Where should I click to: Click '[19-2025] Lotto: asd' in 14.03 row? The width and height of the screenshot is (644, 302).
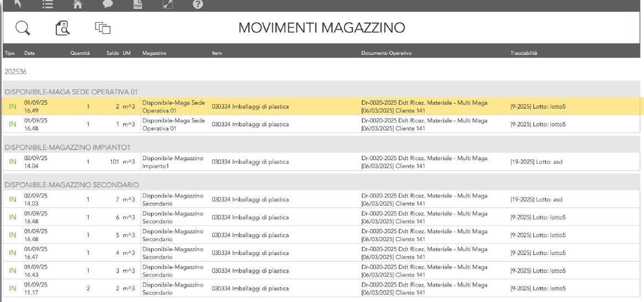pyautogui.click(x=537, y=199)
